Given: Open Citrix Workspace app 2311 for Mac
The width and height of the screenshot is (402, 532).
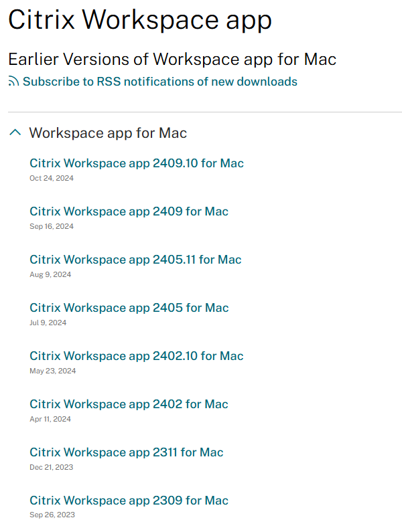Looking at the screenshot, I should 127,452.
